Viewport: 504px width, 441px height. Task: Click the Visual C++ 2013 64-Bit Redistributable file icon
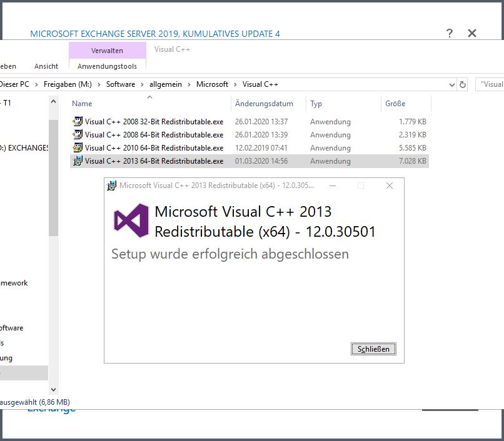78,161
